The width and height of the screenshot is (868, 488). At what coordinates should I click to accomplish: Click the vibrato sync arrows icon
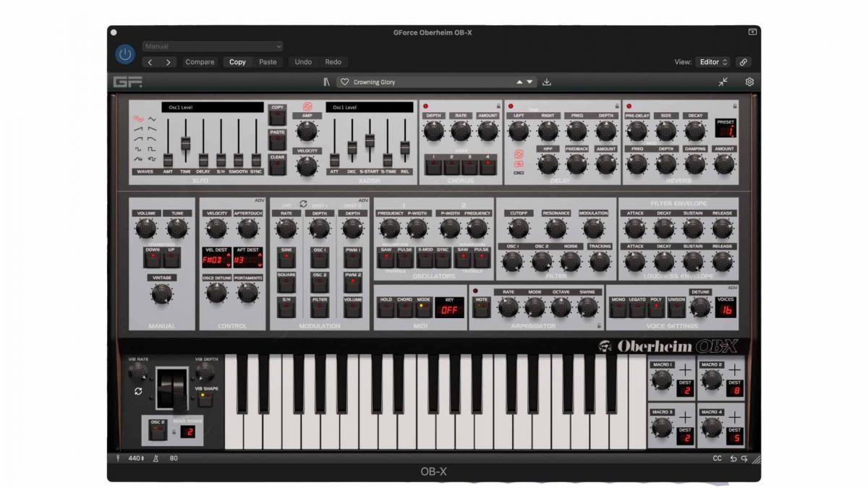138,391
